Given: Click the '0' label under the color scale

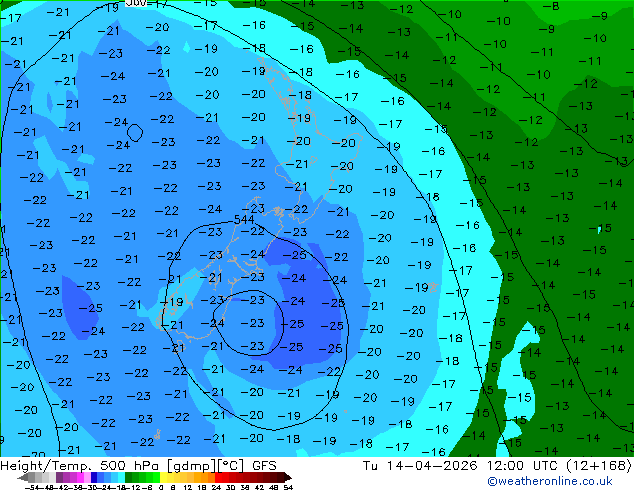Looking at the screenshot, I should 161,487.
